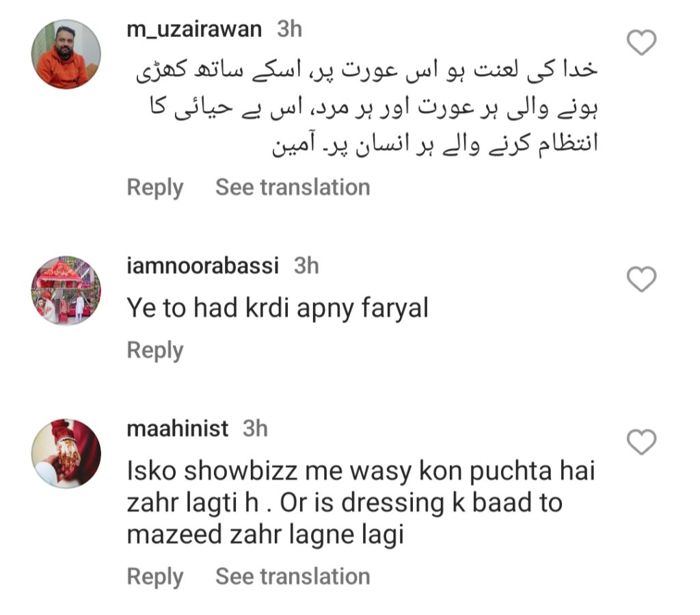Tap the heart on iamnoorabassi's comment
The width and height of the screenshot is (700, 615).
pyautogui.click(x=641, y=279)
